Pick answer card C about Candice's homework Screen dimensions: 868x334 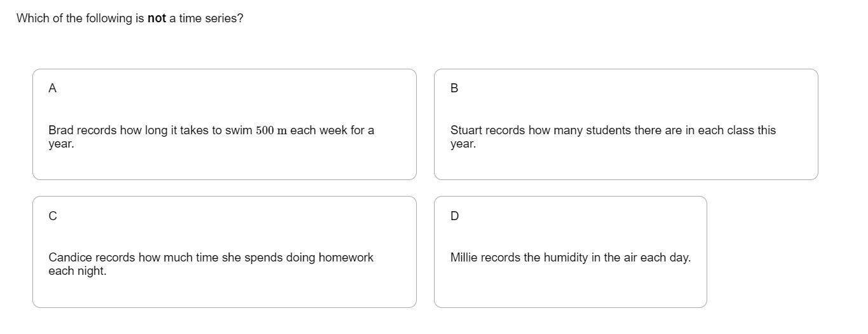[x=224, y=252]
